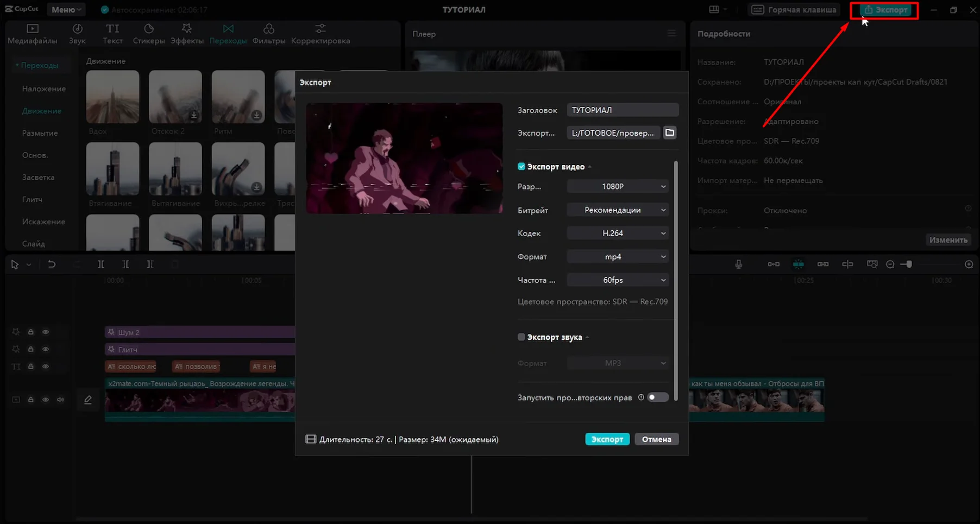Click the folder icon next to export path
The height and width of the screenshot is (524, 980).
(x=670, y=132)
